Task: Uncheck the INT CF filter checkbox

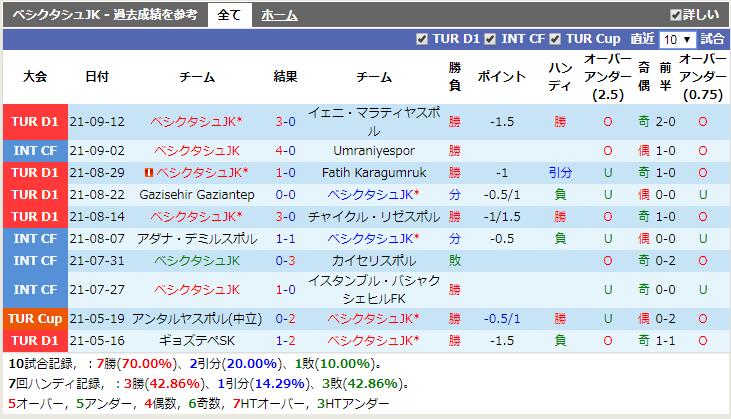Action: click(490, 39)
